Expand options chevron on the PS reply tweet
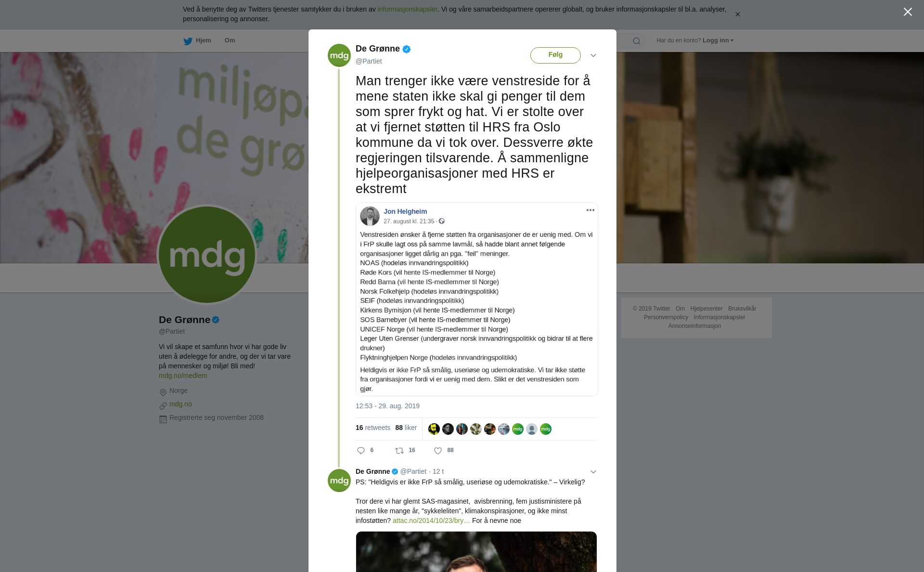The image size is (924, 572). pyautogui.click(x=593, y=472)
